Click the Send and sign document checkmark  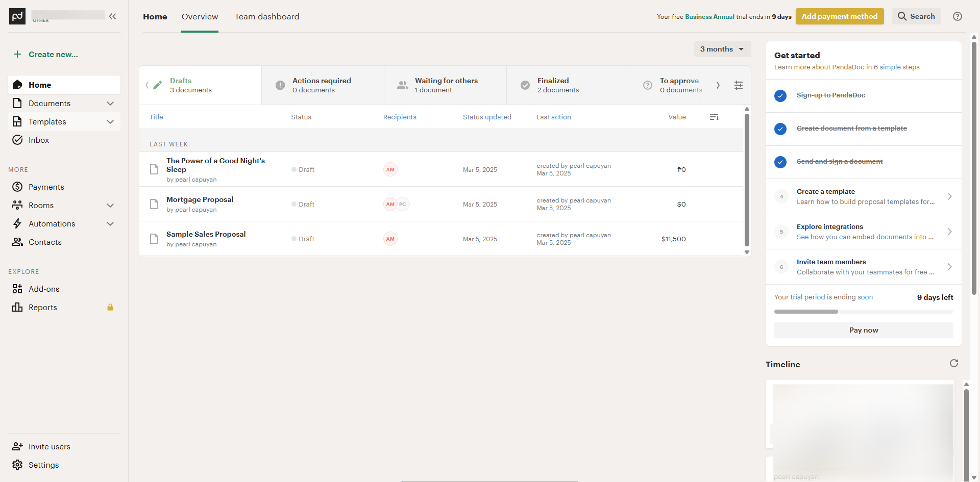click(x=780, y=162)
